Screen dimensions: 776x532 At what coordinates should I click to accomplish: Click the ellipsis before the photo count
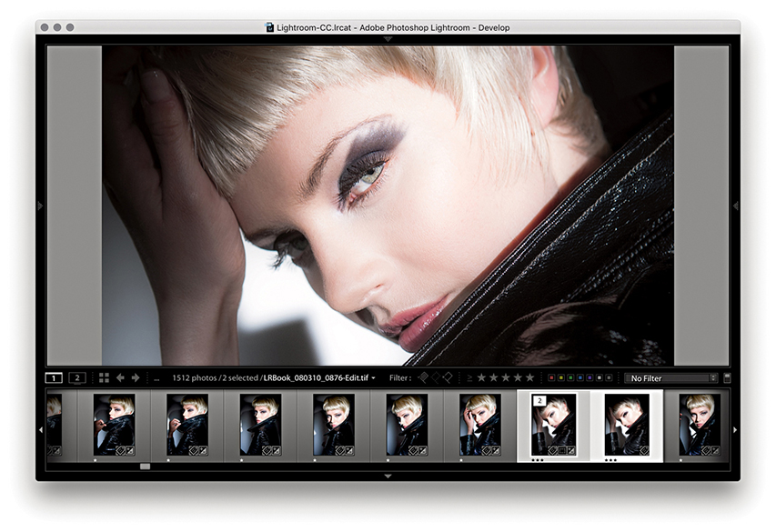pyautogui.click(x=156, y=379)
